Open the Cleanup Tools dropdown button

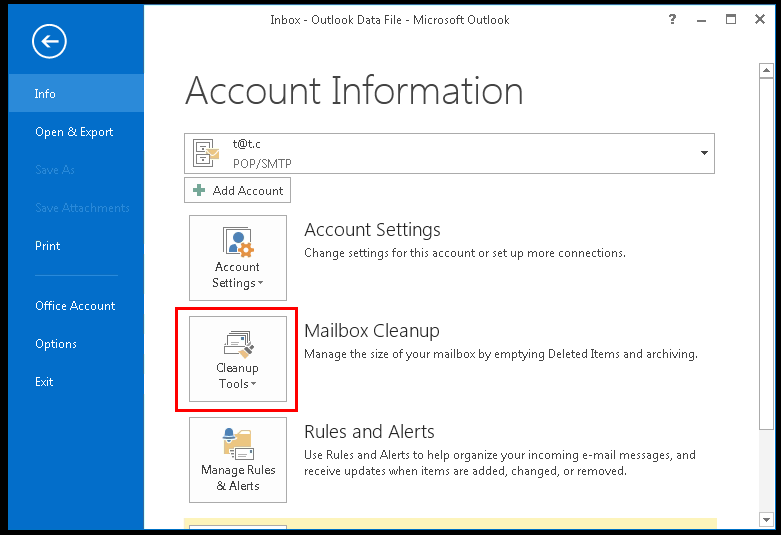click(x=238, y=359)
